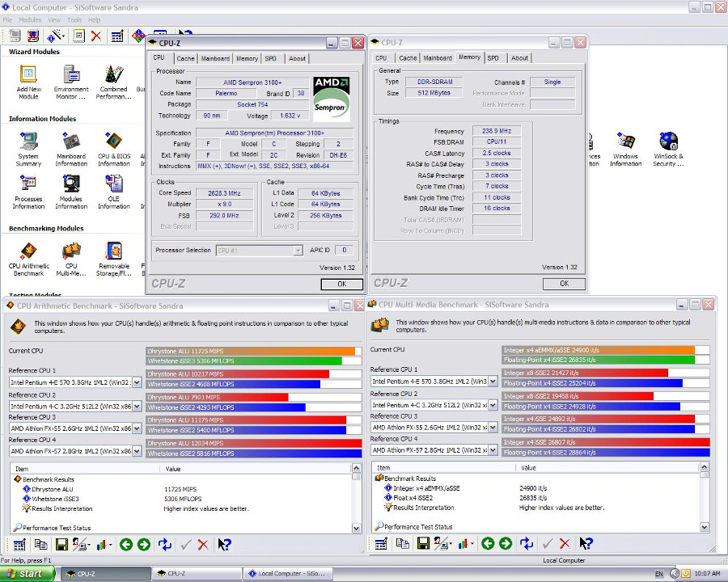This screenshot has height=582, width=728.
Task: Open the CPU & BIOS Information module
Action: pos(114,150)
